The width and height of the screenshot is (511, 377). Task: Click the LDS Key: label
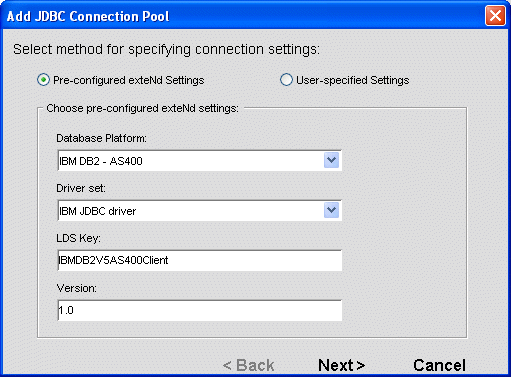(78, 238)
